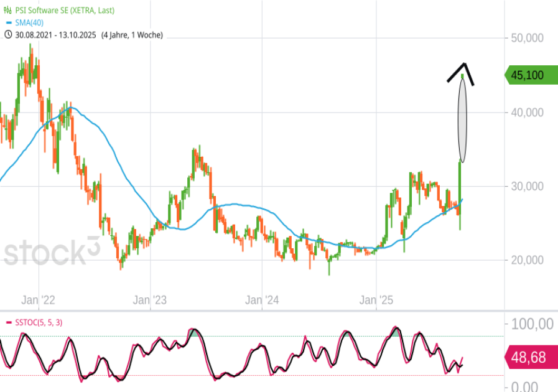Click the 20,000 price axis label
Screen dimensions: 558x392
pos(527,260)
